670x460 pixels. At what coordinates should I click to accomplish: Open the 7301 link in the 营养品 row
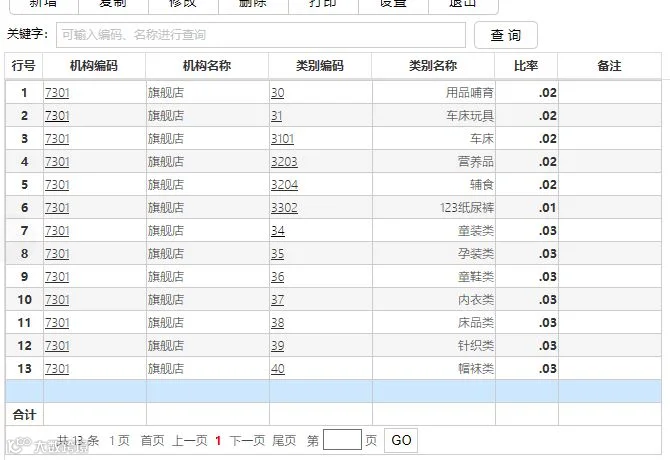coord(57,162)
